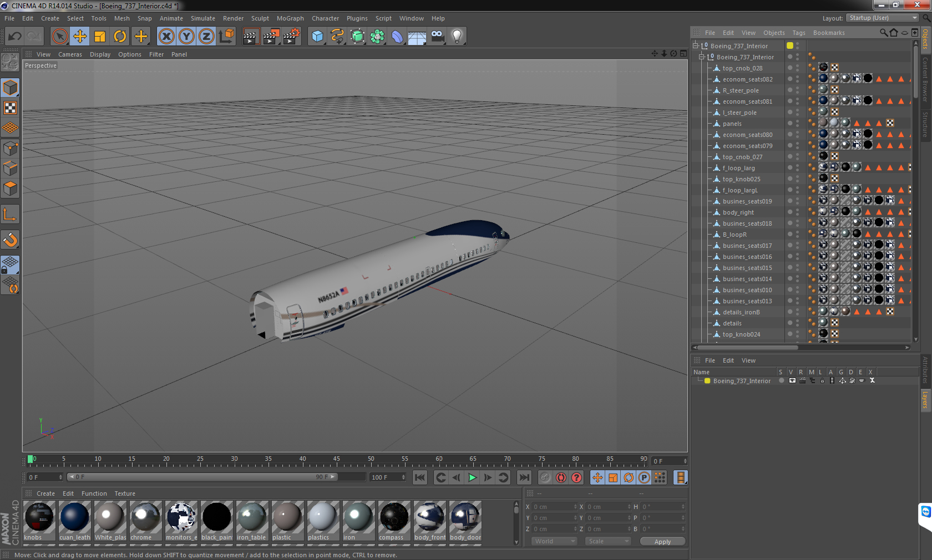Enable the Axis modification tool
Viewport: 932px width, 560px height.
[x=11, y=214]
